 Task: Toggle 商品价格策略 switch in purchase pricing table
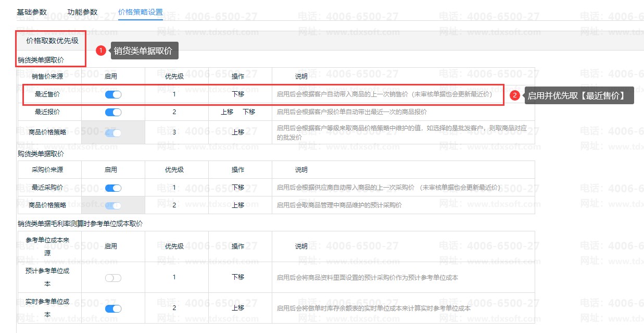113,205
